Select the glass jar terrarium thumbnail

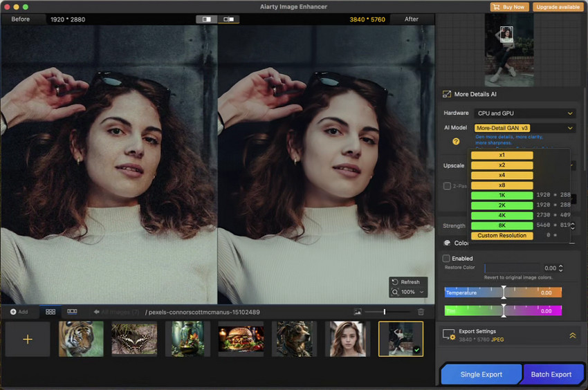[x=187, y=339]
